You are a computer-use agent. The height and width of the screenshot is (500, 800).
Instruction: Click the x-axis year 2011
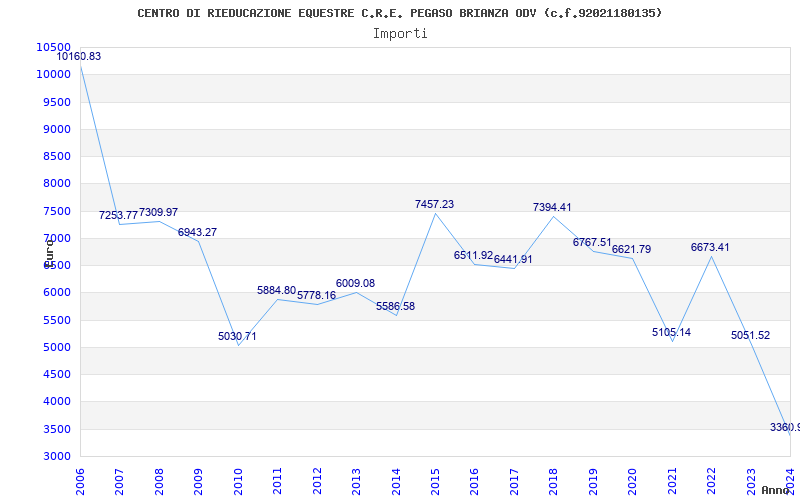tap(277, 482)
